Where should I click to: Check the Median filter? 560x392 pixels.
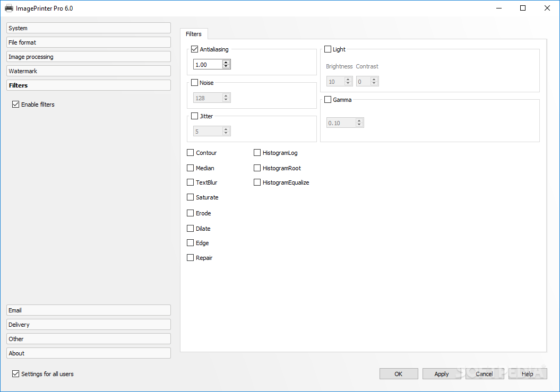click(x=191, y=168)
